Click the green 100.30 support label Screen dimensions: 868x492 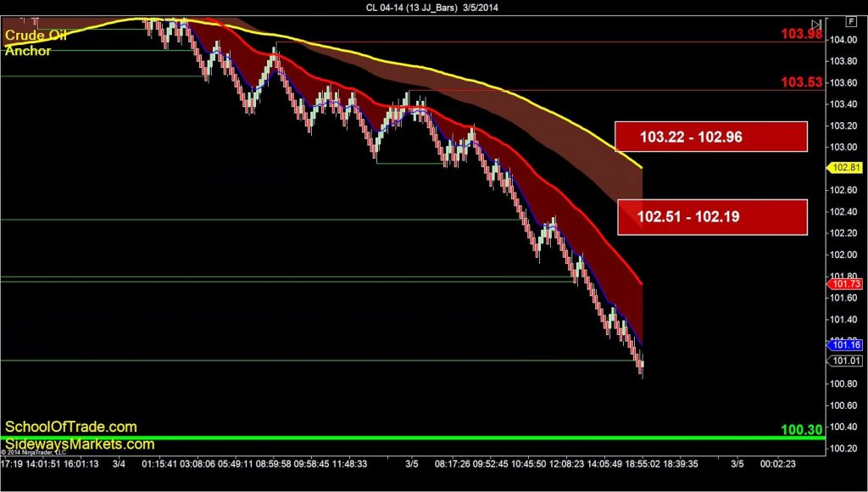[802, 429]
